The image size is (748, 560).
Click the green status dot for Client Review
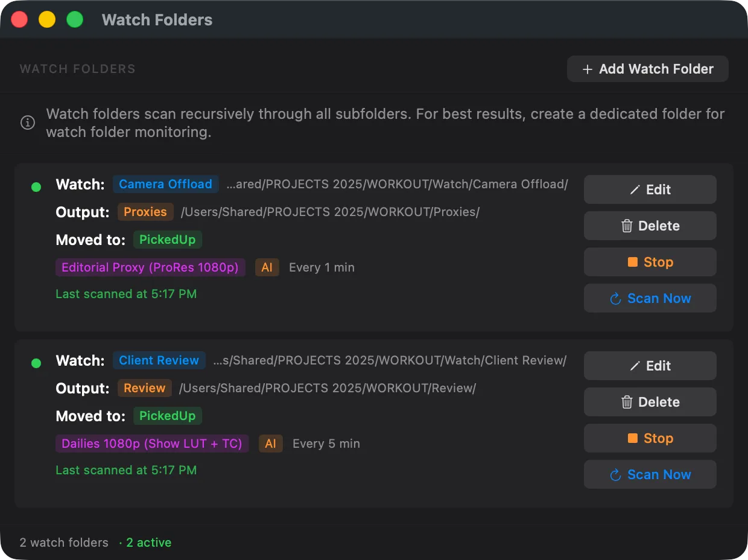tap(36, 363)
